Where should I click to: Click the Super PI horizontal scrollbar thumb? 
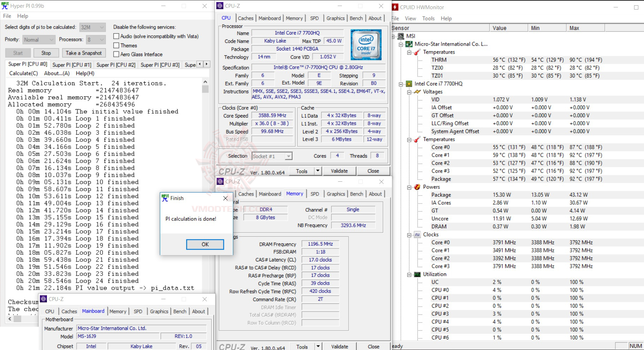tap(17, 319)
